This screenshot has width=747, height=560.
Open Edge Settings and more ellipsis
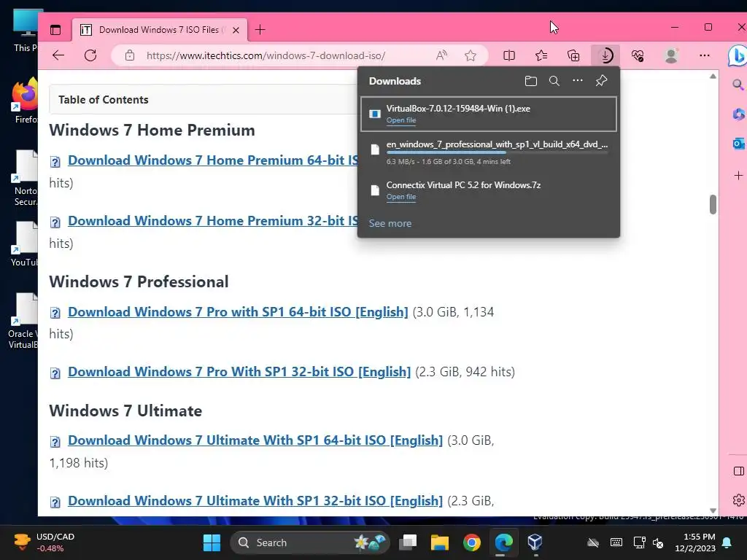click(705, 55)
